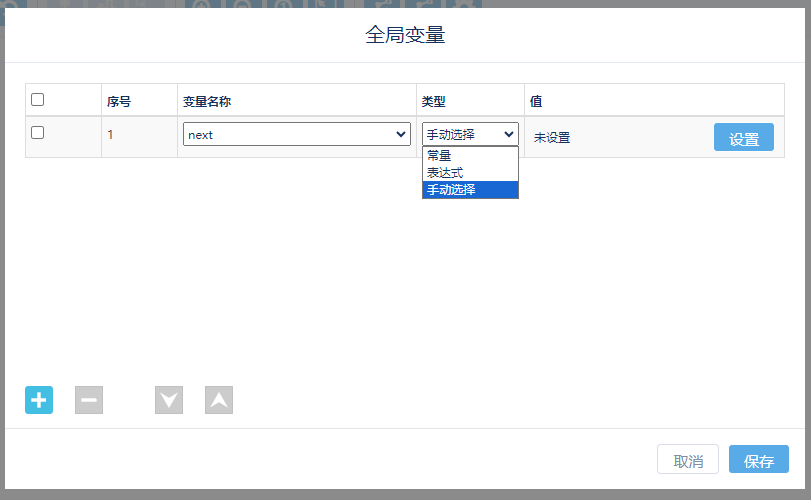
Task: Click the move up arrow icon
Action: pos(219,400)
